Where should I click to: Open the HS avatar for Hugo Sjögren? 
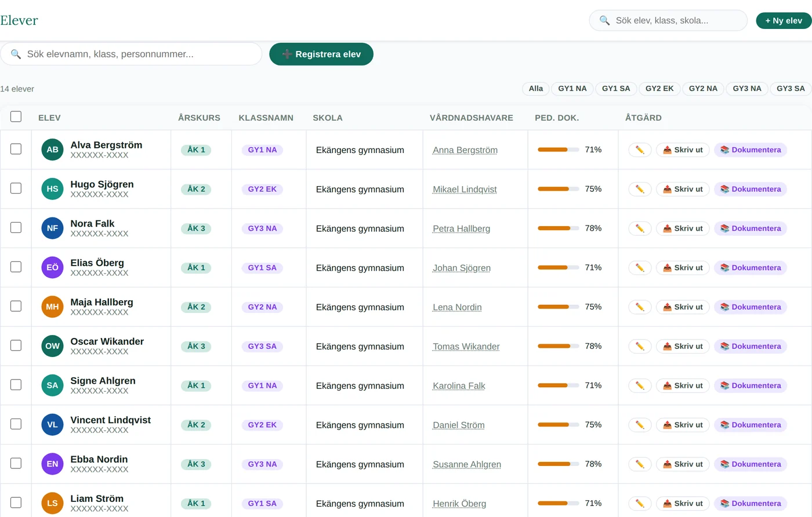coord(52,189)
